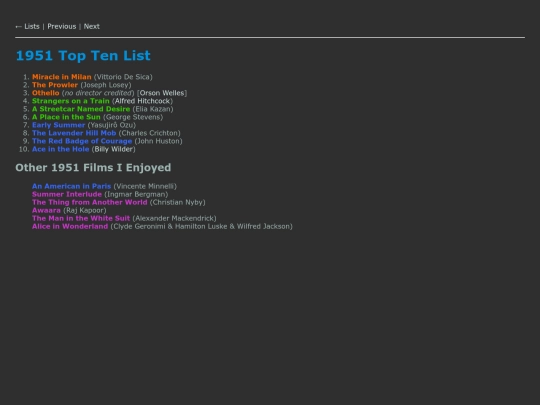This screenshot has height=405, width=540.
Task: Open The Thing from Another World link
Action: [90, 202]
